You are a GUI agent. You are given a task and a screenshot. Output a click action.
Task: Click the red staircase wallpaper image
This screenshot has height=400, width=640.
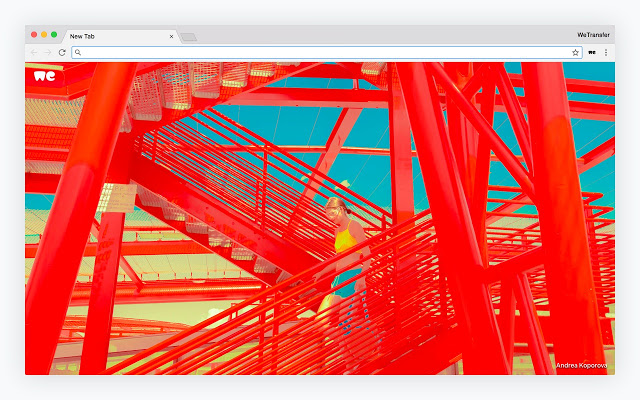pos(320,218)
